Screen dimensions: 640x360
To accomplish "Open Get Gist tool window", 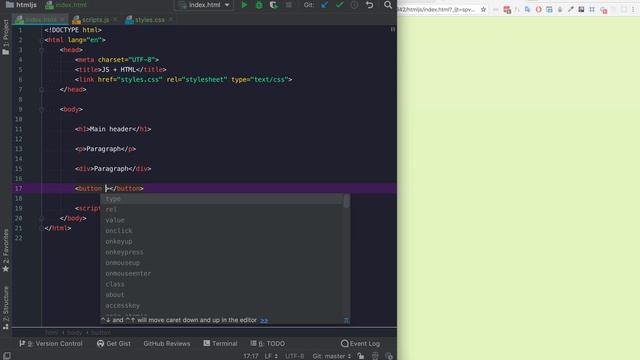I will (114, 344).
